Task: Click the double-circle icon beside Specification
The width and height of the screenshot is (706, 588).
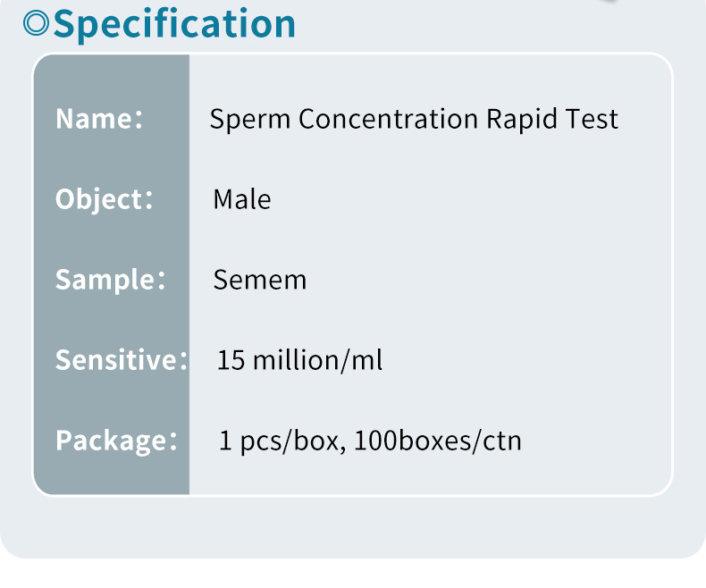Action: pyautogui.click(x=36, y=23)
